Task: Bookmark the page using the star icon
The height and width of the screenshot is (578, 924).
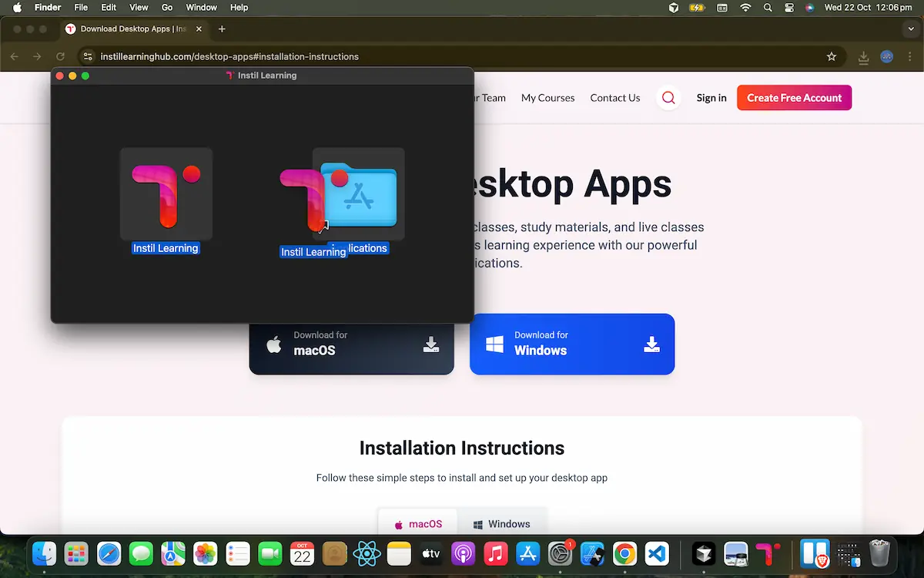Action: coord(831,56)
